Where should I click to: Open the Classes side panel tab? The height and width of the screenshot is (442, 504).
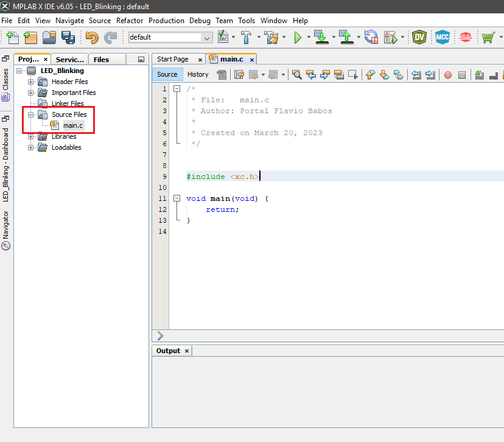(x=5, y=85)
